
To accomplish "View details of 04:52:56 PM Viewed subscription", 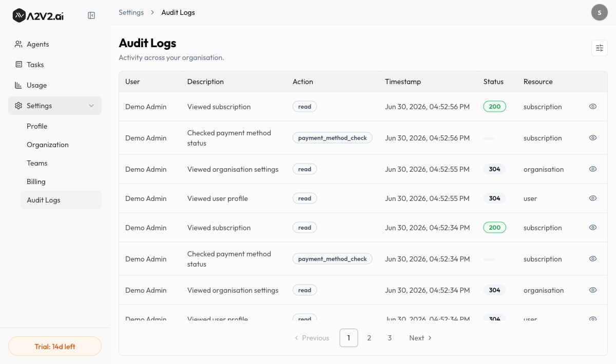I will [x=593, y=107].
